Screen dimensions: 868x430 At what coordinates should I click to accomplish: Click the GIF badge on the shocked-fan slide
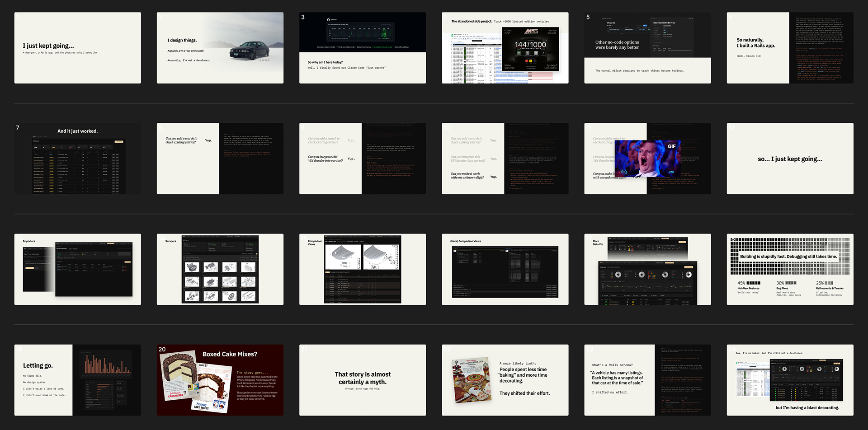tap(671, 146)
